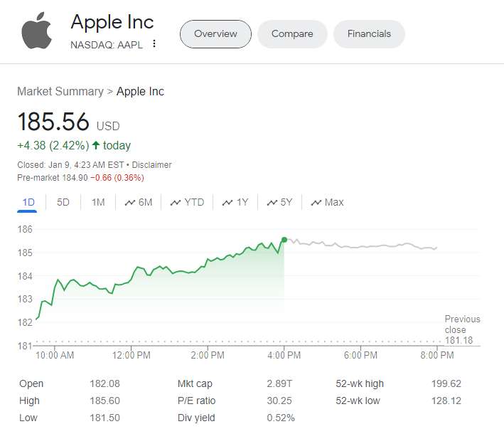Viewport: 504px width, 429px height.
Task: Open the Financials tab
Action: pyautogui.click(x=369, y=34)
